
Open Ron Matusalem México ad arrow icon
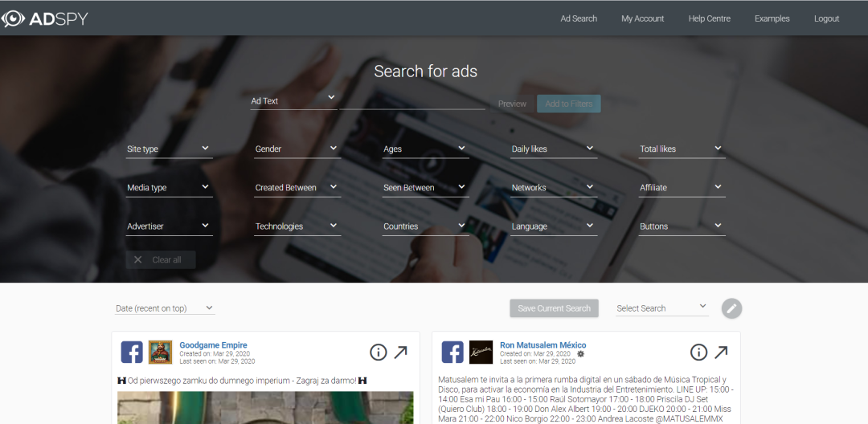(x=721, y=353)
